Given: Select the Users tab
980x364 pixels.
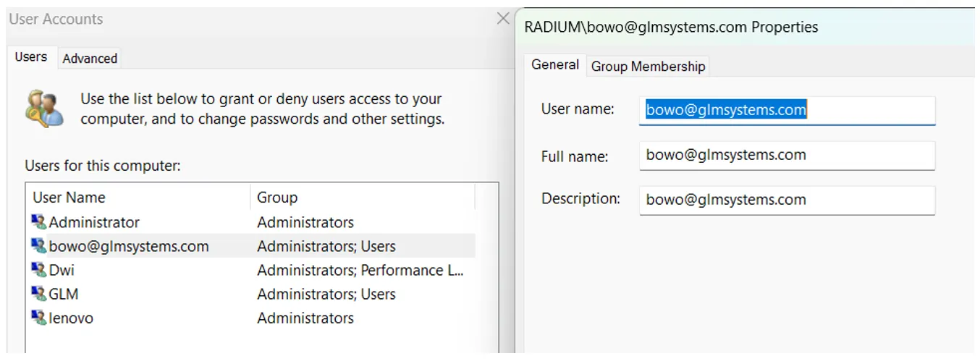Looking at the screenshot, I should 31,57.
